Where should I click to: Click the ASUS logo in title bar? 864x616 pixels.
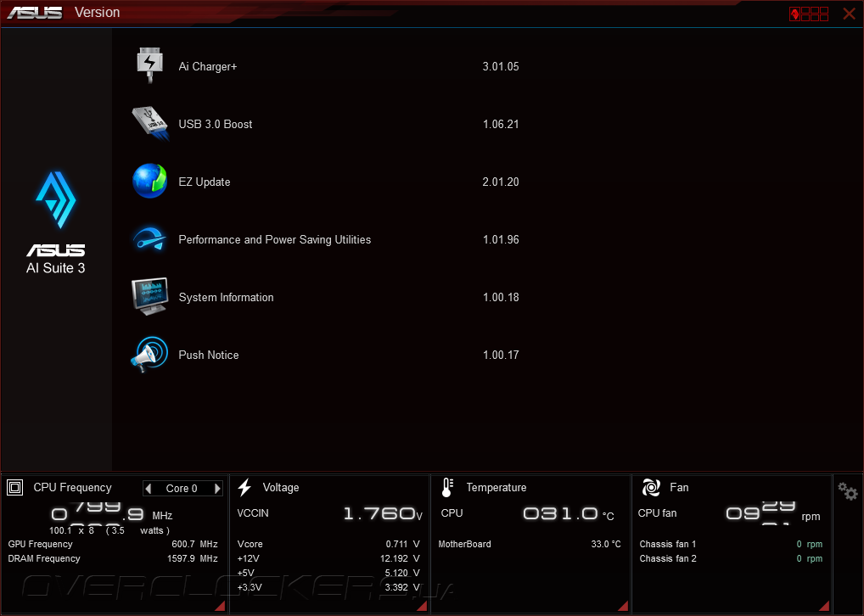[x=35, y=13]
